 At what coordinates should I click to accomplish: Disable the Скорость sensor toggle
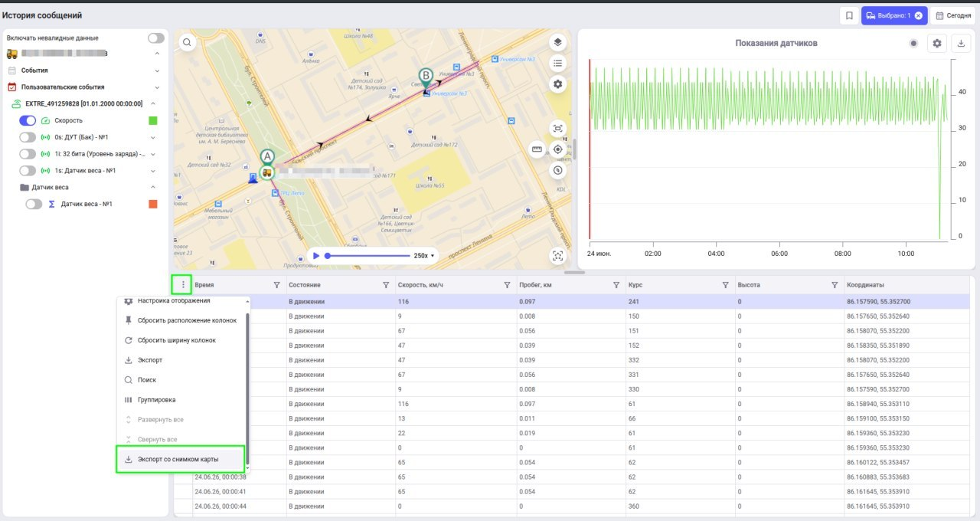click(x=28, y=120)
